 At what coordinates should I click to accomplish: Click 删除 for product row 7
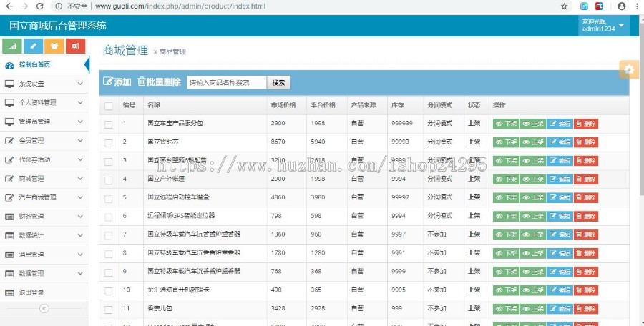tap(586, 234)
